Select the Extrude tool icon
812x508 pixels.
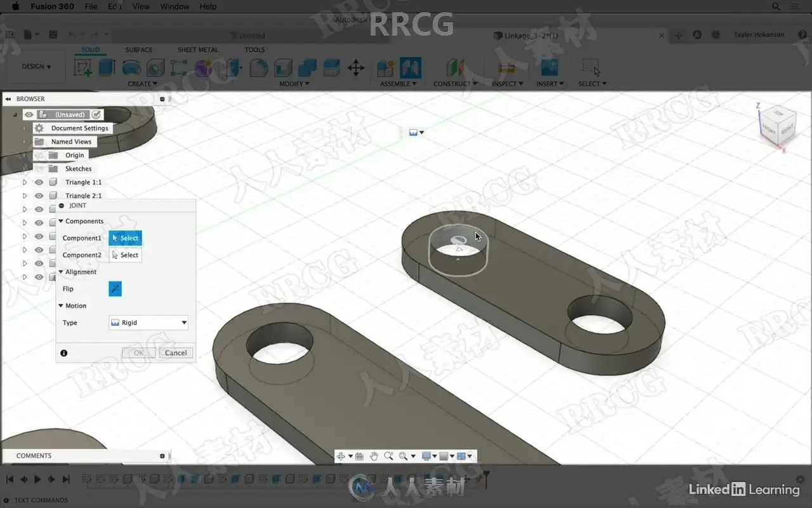click(x=107, y=67)
